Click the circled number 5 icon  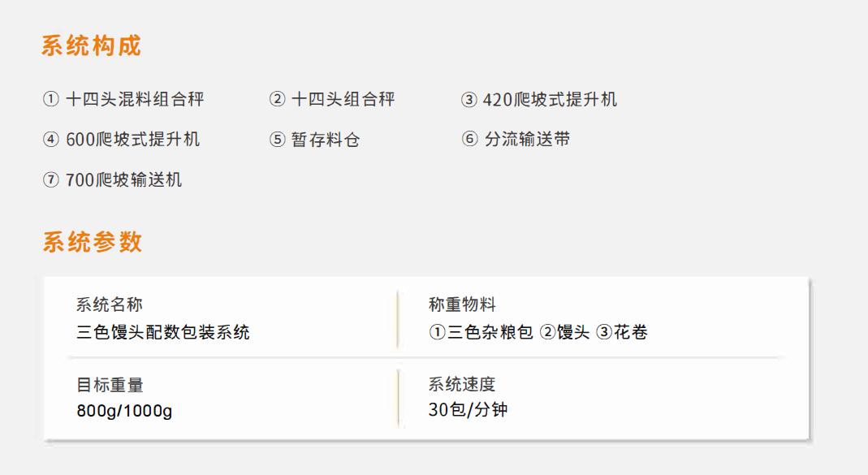277,140
